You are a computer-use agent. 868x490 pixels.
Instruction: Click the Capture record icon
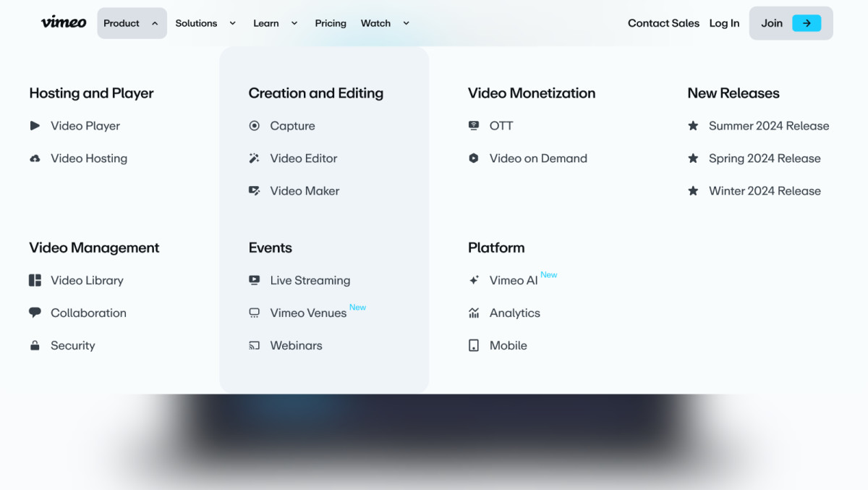[254, 126]
